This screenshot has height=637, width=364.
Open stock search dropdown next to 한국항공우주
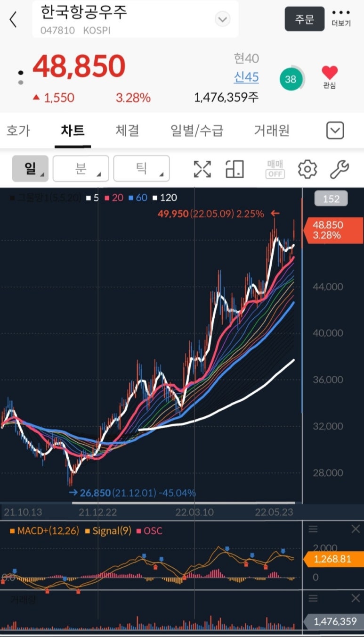222,19
